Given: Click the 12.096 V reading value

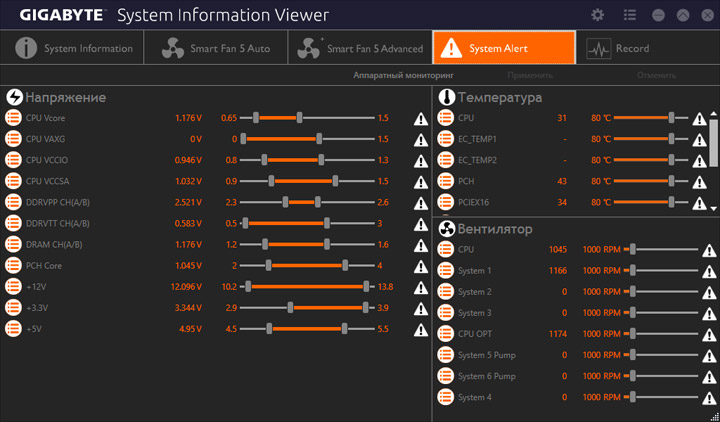Looking at the screenshot, I should 186,287.
